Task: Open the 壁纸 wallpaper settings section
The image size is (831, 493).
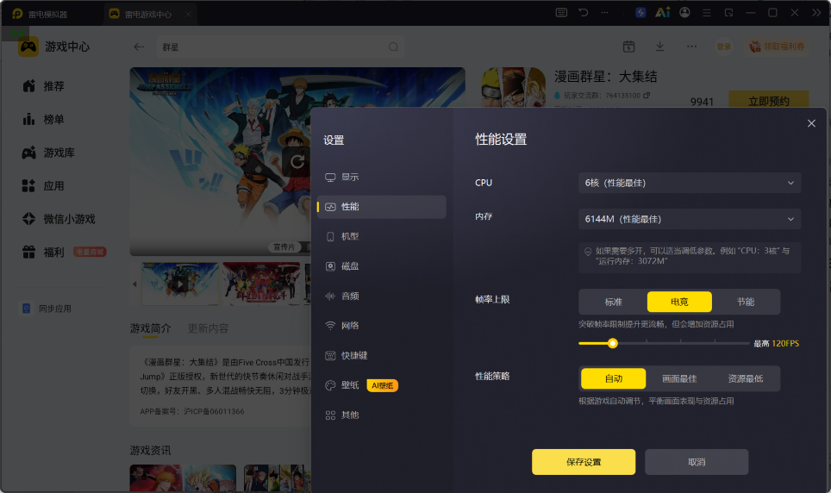Action: point(342,385)
